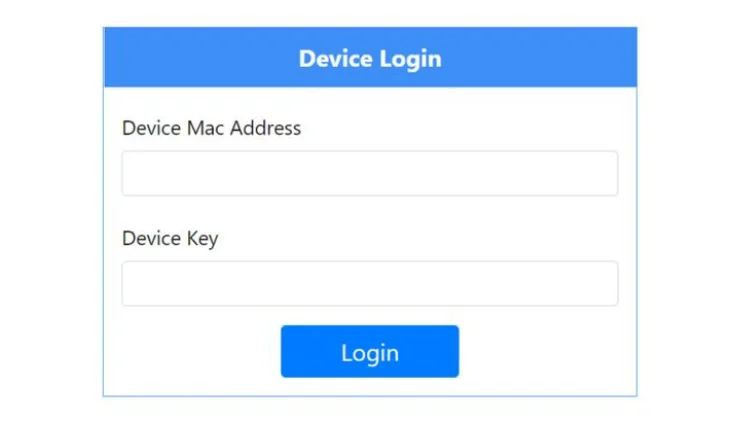Screen dimensions: 750x422
Task: Focus the empty Mac address entry box
Action: [369, 174]
